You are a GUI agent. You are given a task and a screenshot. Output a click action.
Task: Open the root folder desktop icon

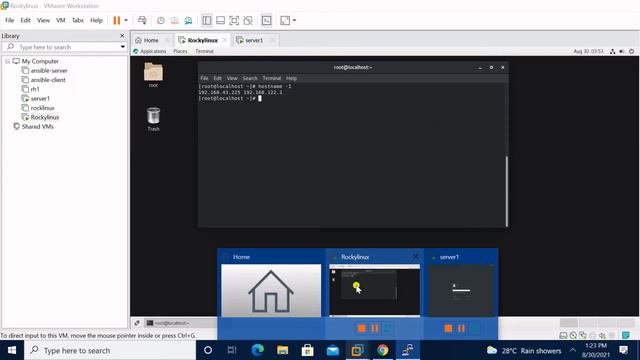click(x=153, y=75)
